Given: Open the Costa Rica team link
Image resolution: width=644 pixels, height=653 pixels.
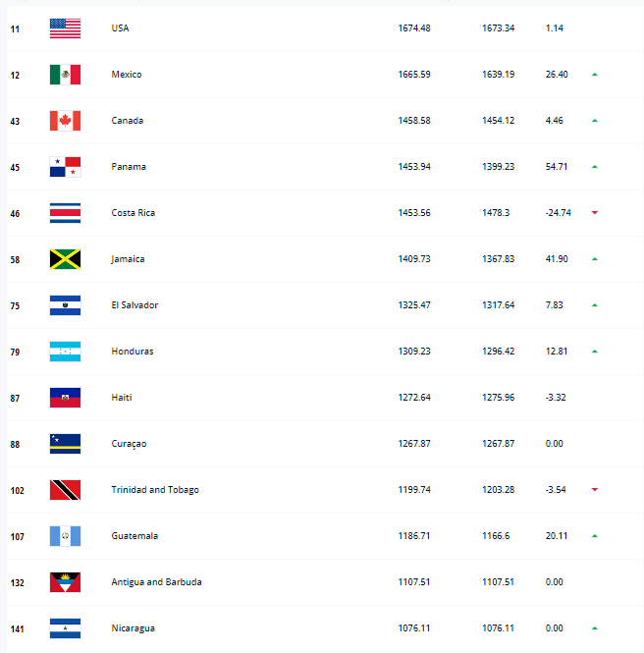Looking at the screenshot, I should pyautogui.click(x=134, y=213).
